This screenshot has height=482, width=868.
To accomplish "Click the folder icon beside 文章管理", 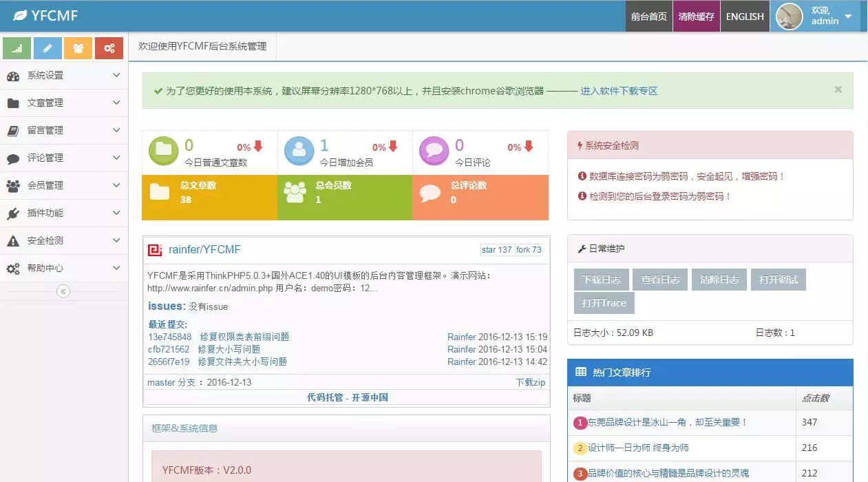I will pos(13,103).
